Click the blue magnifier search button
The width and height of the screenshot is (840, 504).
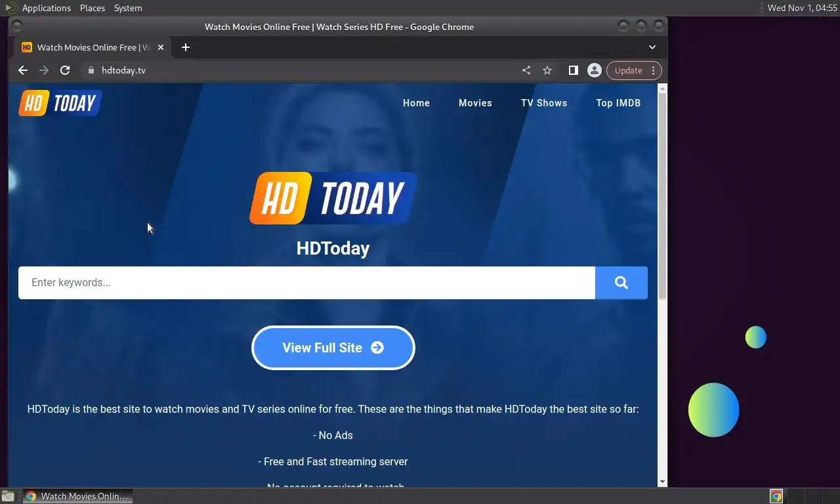[621, 283]
